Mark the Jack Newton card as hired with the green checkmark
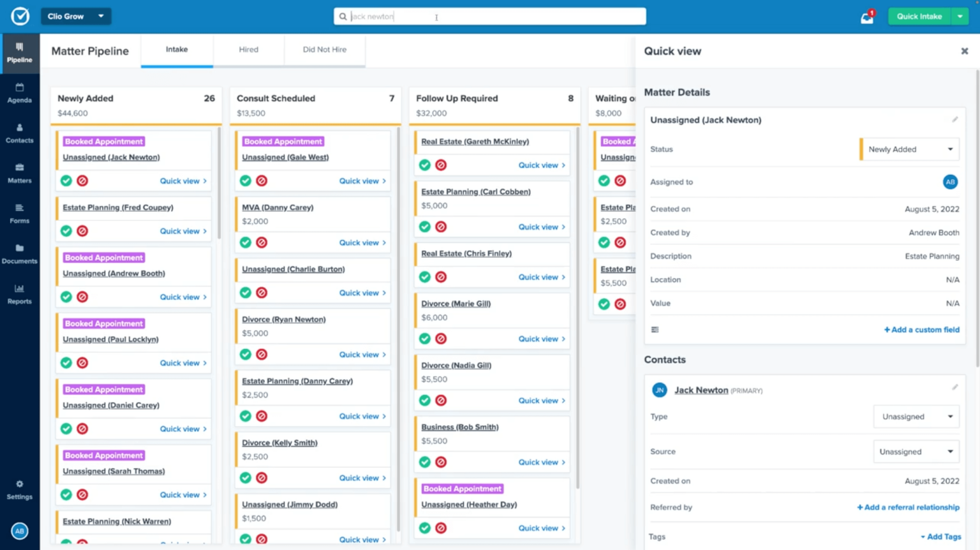This screenshot has width=980, height=550. (66, 181)
